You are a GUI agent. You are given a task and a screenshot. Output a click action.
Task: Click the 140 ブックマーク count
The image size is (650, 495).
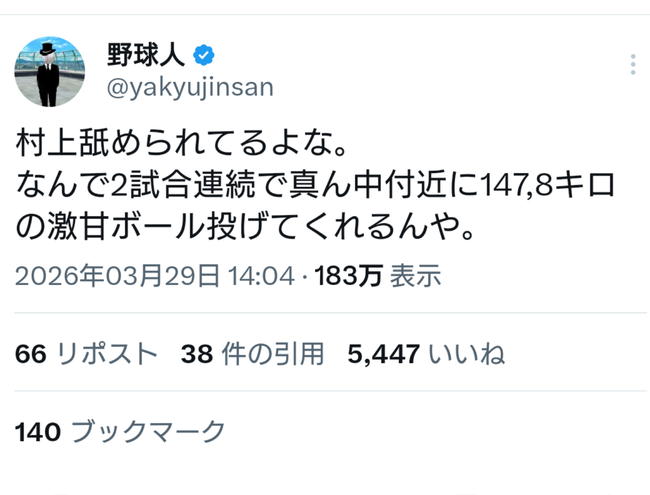click(120, 431)
